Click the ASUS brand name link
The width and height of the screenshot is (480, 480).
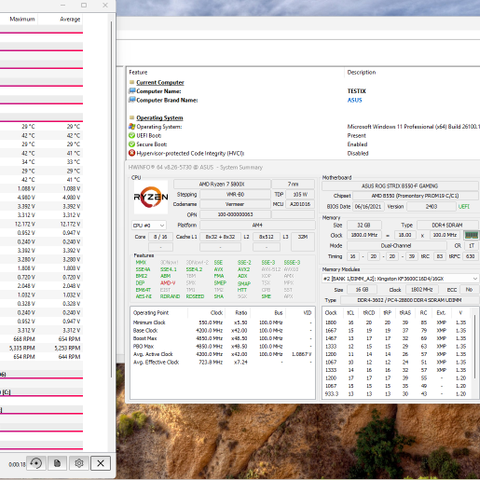pos(355,100)
